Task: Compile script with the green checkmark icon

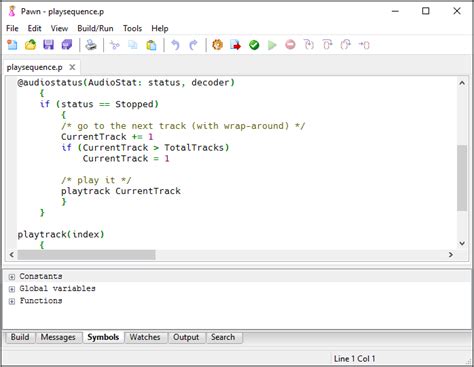Action: point(254,45)
